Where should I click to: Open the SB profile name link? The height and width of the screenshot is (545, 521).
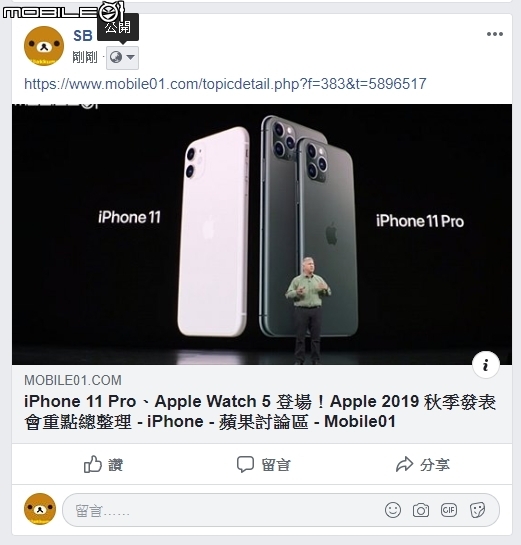pos(83,35)
